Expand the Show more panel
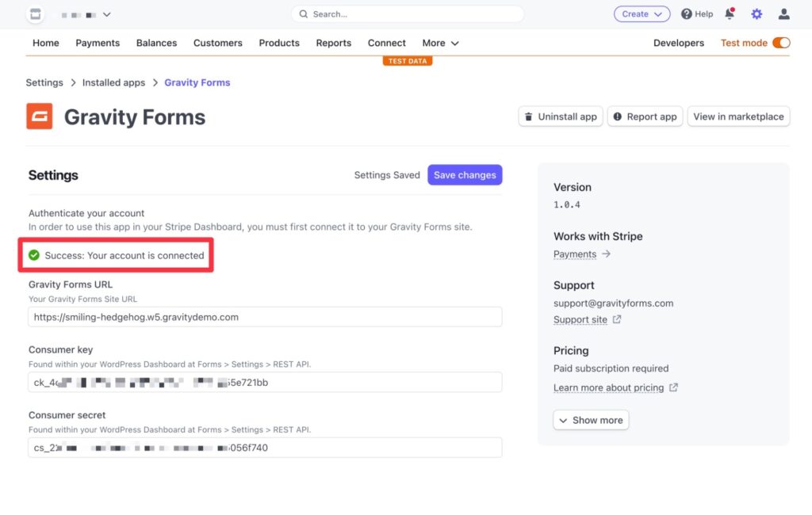The image size is (812, 515). [x=591, y=420]
